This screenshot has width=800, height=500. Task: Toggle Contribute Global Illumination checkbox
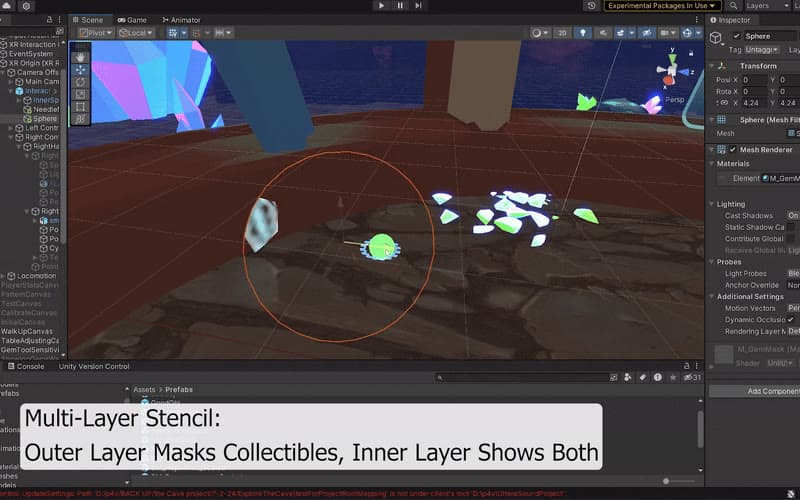(791, 239)
